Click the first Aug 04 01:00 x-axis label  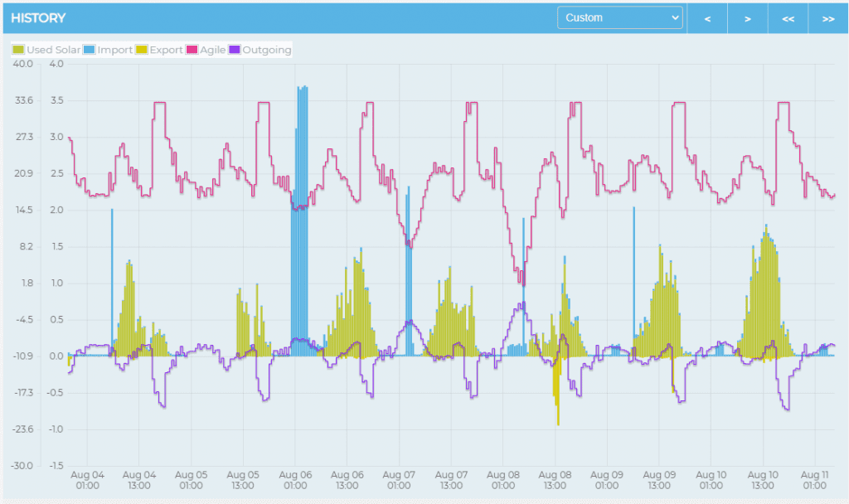pyautogui.click(x=88, y=480)
